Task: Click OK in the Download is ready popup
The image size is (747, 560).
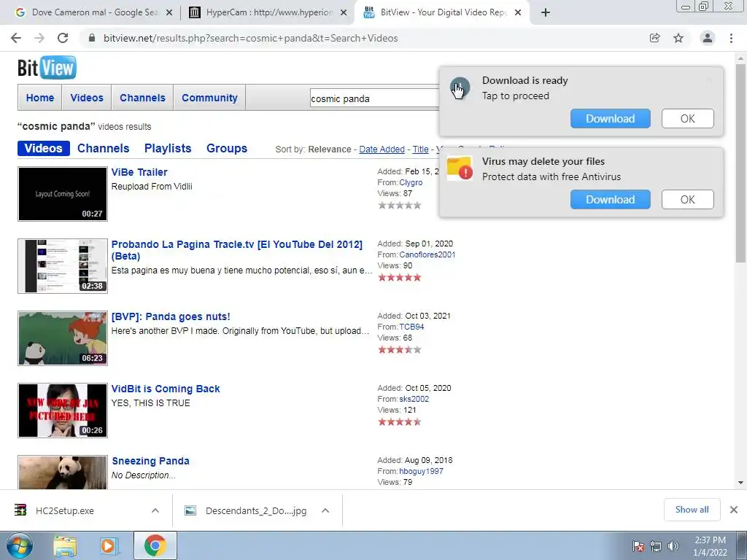Action: pos(687,119)
